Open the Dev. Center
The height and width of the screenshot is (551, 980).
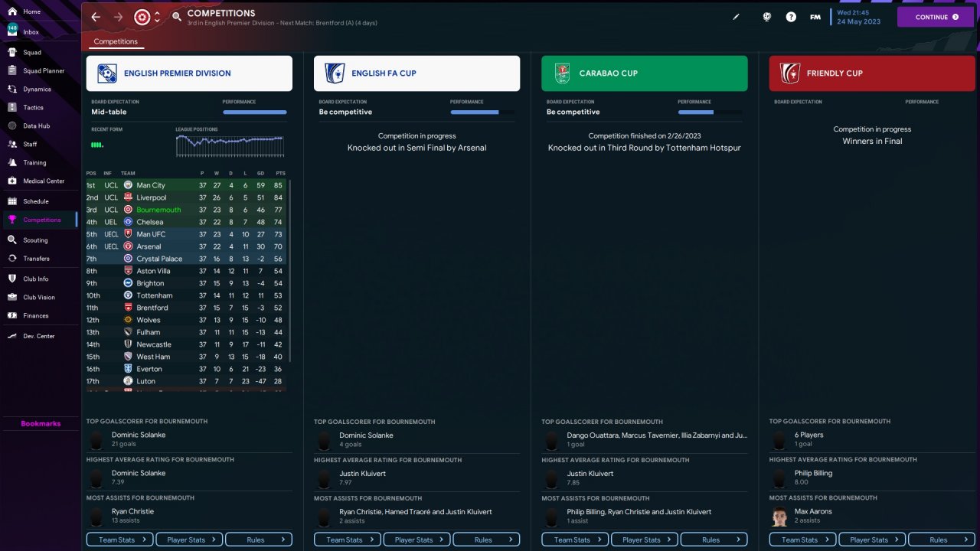[x=38, y=336]
